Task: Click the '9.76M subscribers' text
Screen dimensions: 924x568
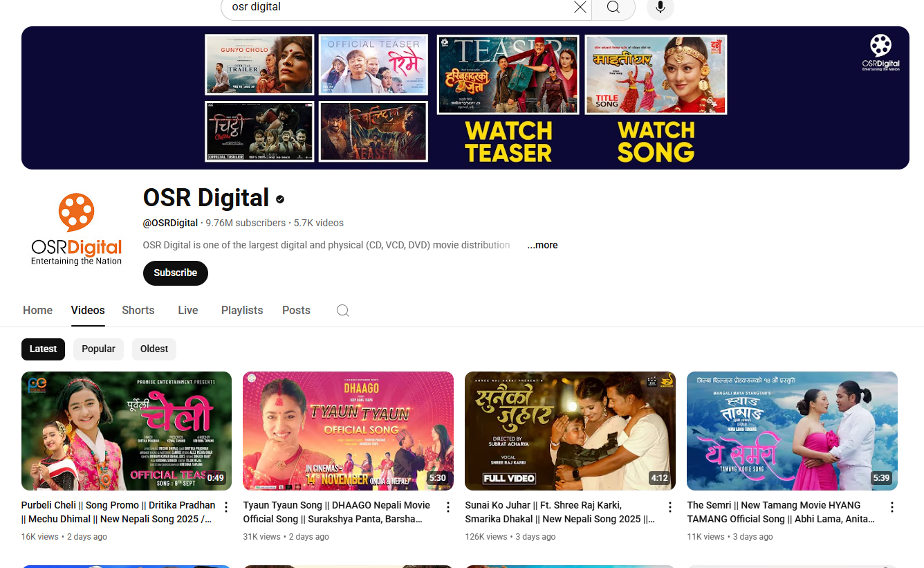Action: click(x=246, y=223)
